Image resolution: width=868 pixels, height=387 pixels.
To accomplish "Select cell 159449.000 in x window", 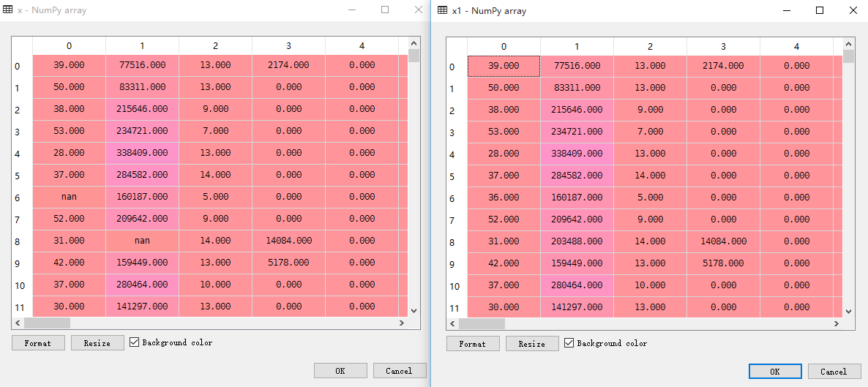I will click(x=142, y=263).
